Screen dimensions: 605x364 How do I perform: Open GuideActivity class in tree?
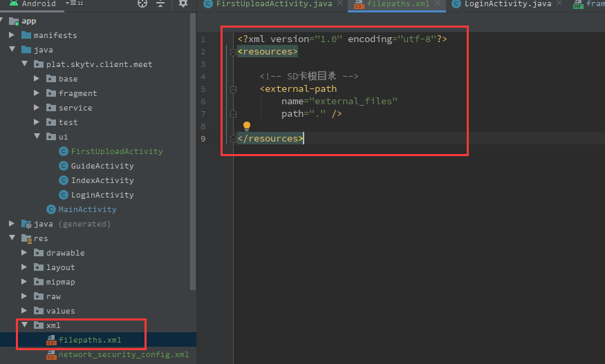click(102, 166)
